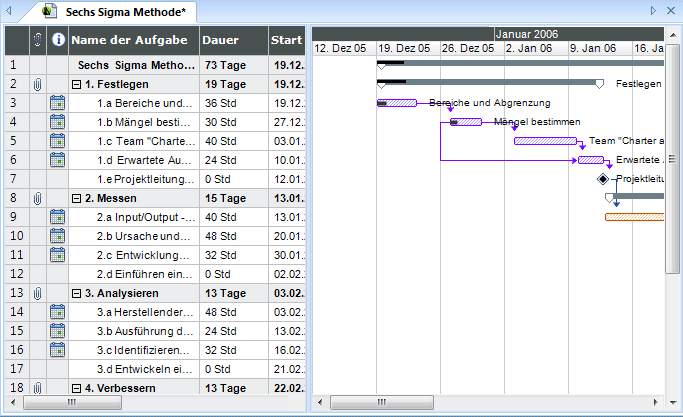
Task: Click the document icon on the tab
Action: click(50, 11)
